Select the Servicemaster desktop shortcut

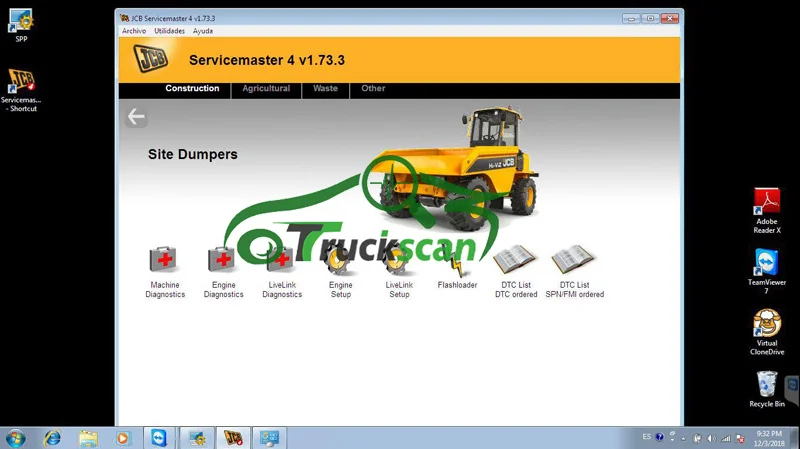pos(21,90)
